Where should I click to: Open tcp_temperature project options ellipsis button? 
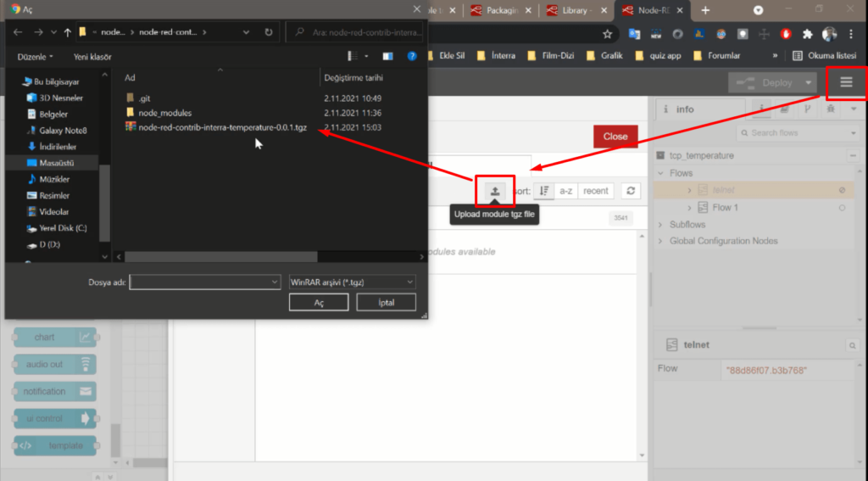853,156
